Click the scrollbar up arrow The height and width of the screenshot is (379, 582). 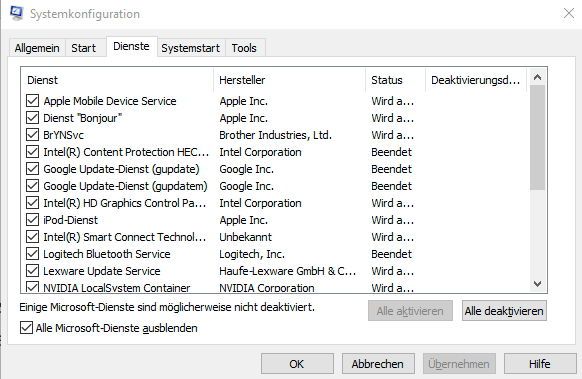(537, 77)
